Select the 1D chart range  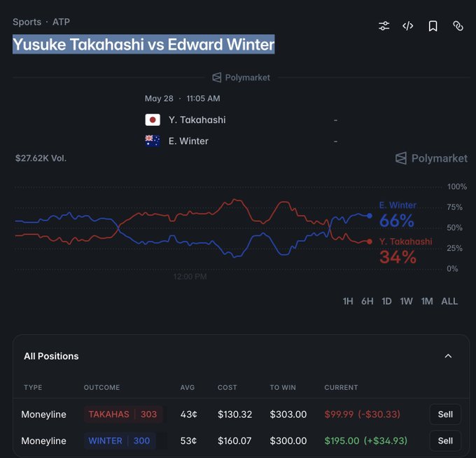coord(386,301)
